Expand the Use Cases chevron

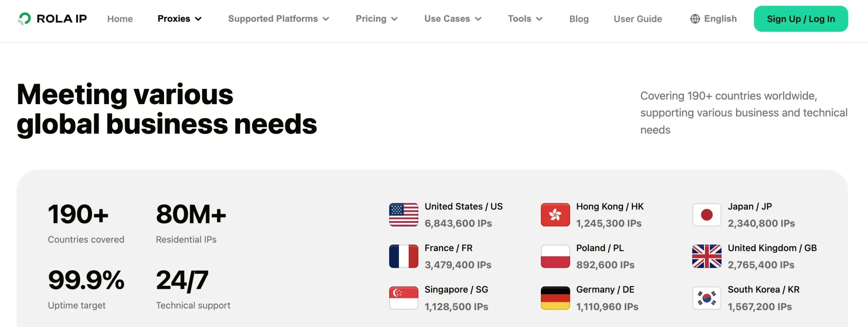click(x=478, y=19)
